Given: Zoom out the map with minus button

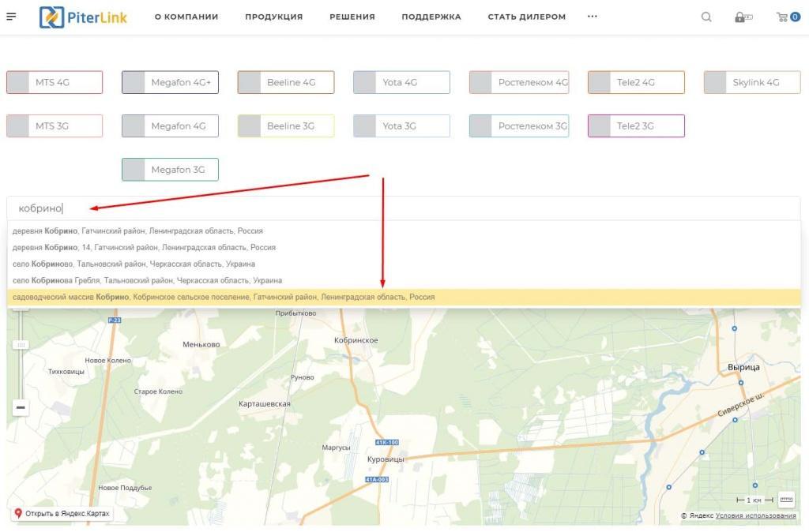Looking at the screenshot, I should (x=21, y=408).
